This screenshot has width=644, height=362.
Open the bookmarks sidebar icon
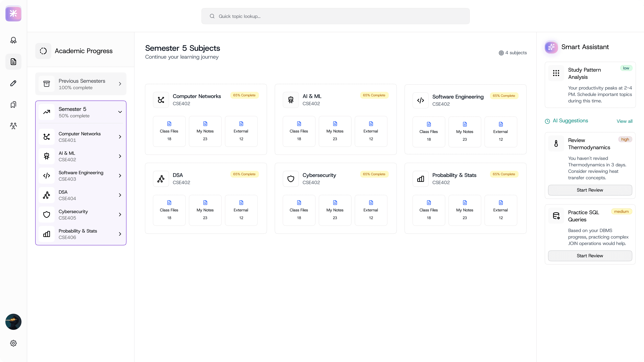tap(13, 105)
